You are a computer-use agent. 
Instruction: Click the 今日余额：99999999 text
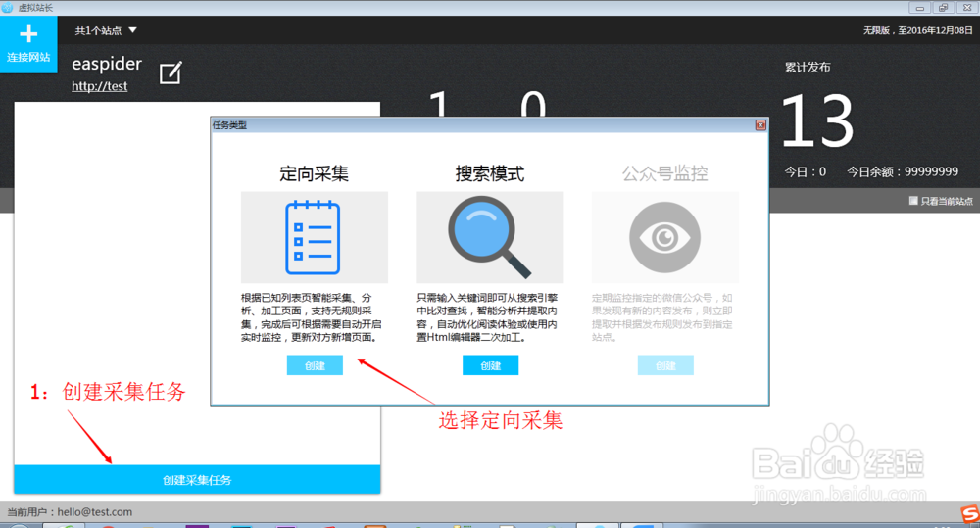click(x=903, y=171)
